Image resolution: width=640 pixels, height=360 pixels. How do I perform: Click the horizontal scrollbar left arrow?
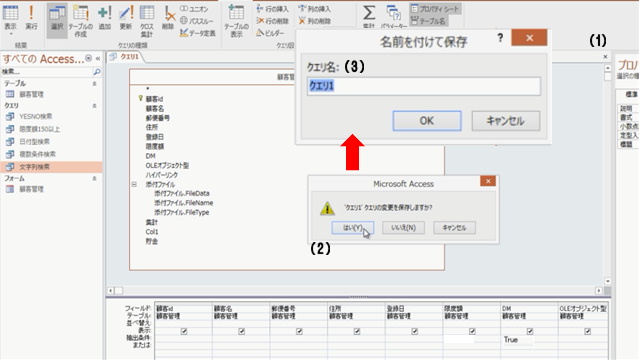pyautogui.click(x=111, y=291)
